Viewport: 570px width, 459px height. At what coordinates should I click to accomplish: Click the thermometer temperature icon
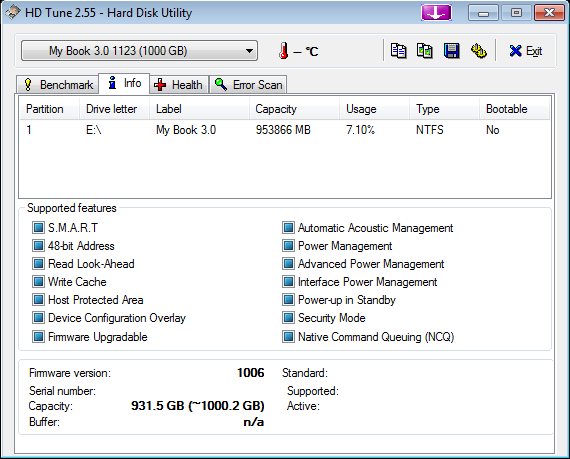(284, 51)
